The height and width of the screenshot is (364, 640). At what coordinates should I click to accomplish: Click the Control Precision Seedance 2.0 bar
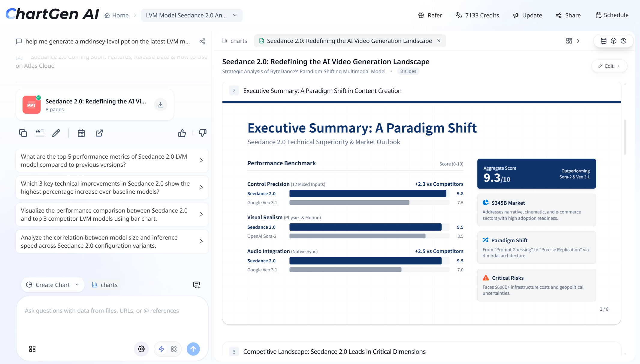[x=368, y=194]
